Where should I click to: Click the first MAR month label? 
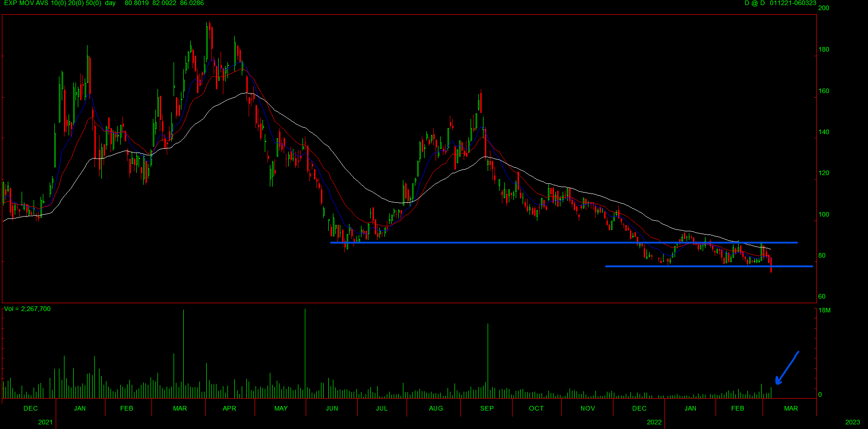[180, 408]
